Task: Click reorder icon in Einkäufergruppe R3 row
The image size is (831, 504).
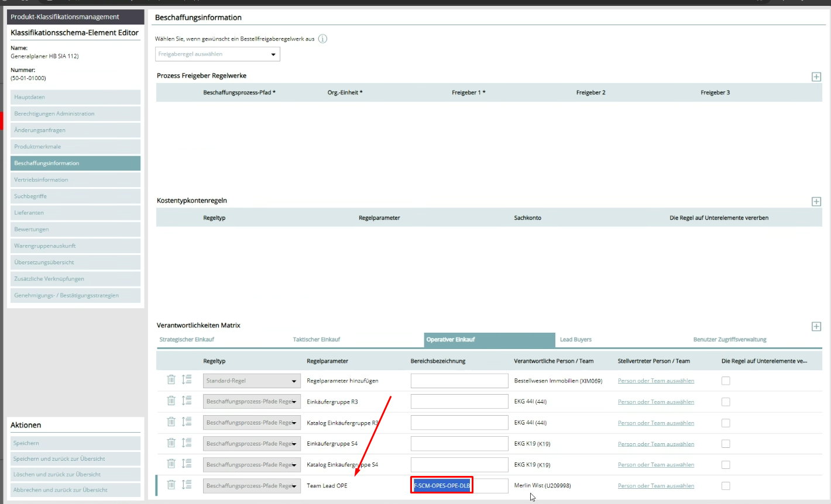Action: 187,401
